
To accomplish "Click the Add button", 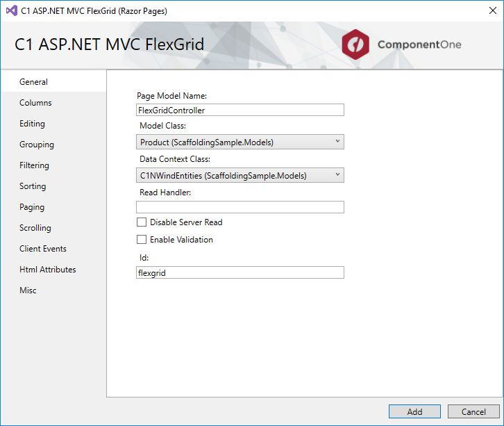I will pyautogui.click(x=414, y=411).
